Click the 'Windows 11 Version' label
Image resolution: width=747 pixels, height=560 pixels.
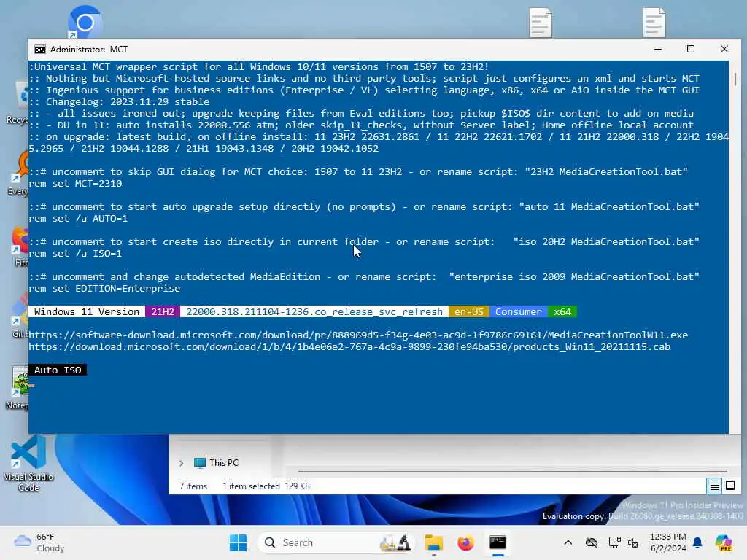tap(87, 312)
